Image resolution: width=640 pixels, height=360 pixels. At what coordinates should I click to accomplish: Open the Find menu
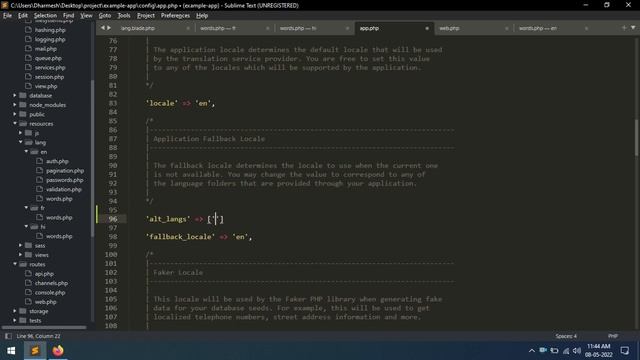point(69,16)
